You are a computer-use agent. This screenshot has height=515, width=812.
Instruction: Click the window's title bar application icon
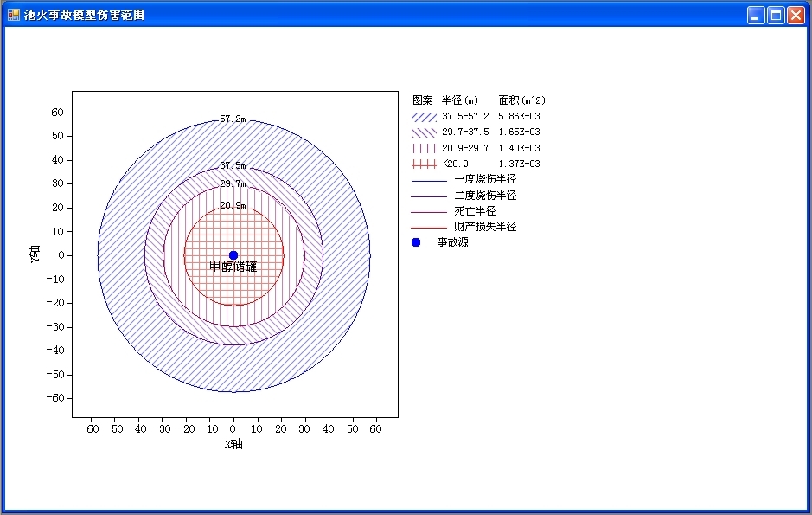pyautogui.click(x=14, y=15)
